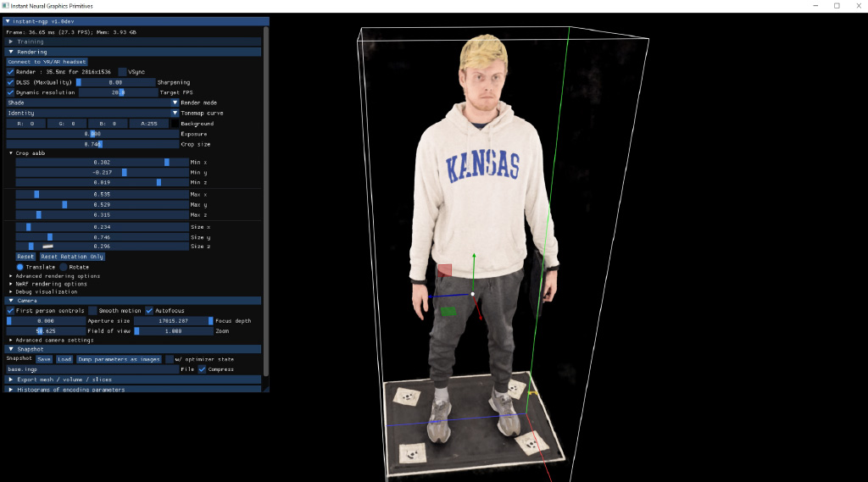
Task: Click the Max y slider
Action: 102,205
